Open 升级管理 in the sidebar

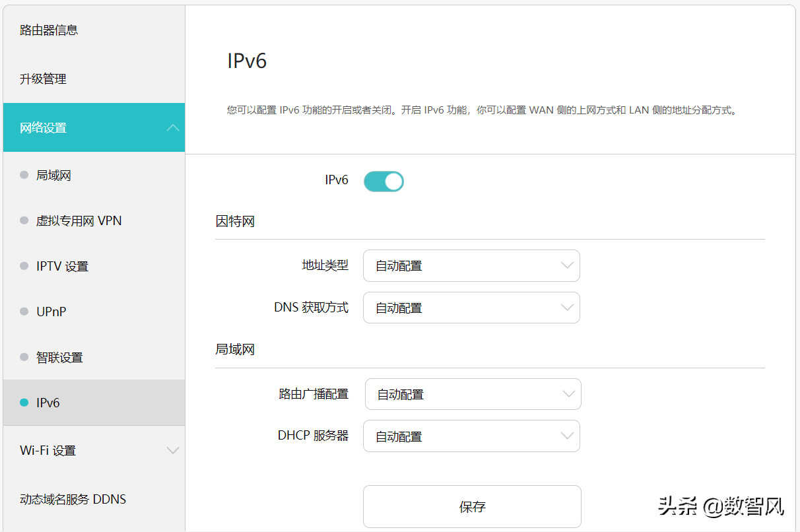tap(43, 79)
